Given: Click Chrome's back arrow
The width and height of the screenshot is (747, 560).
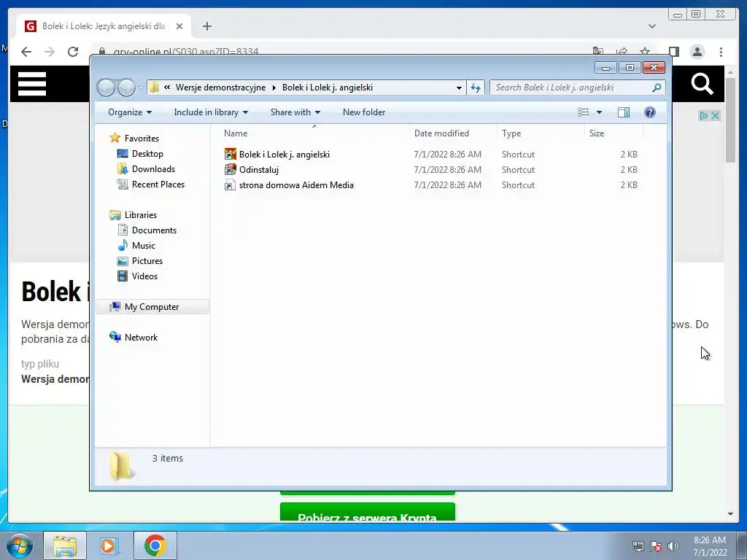Looking at the screenshot, I should click(26, 52).
